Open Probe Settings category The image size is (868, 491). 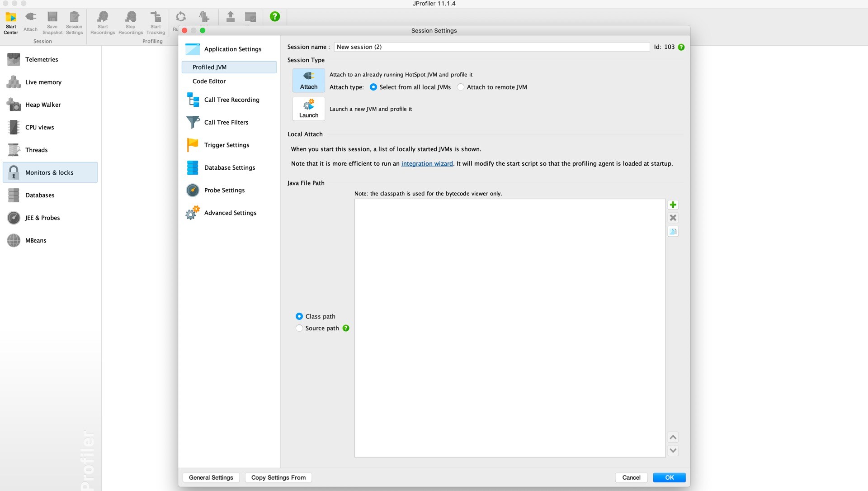tap(229, 190)
